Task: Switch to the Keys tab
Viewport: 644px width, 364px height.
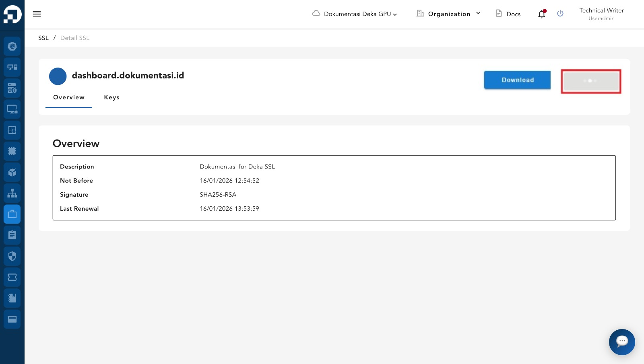Action: 111,97
